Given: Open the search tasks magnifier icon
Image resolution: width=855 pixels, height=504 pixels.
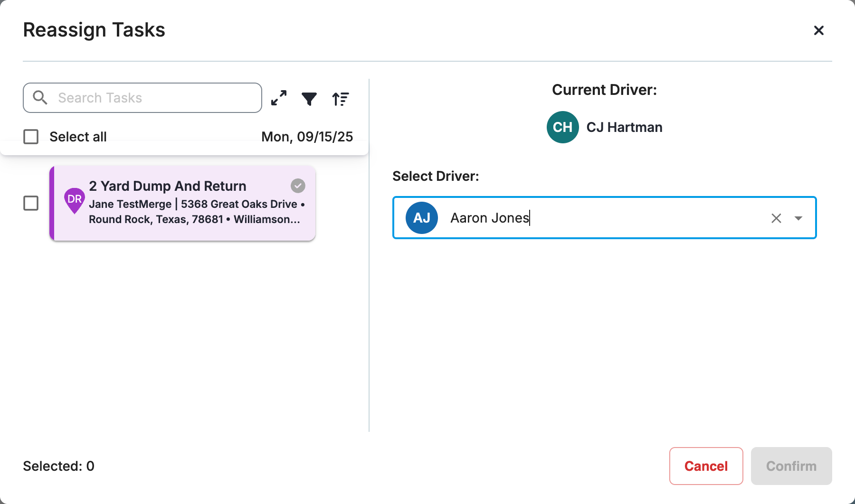Looking at the screenshot, I should point(40,98).
